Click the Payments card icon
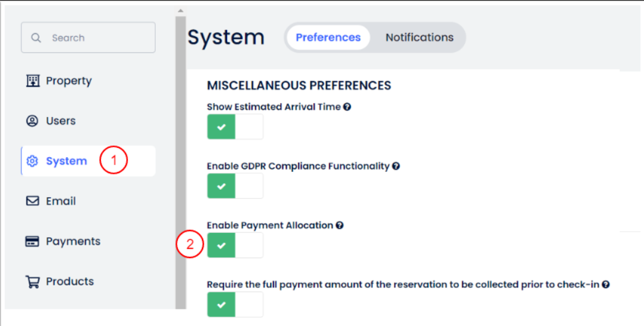 click(x=33, y=242)
